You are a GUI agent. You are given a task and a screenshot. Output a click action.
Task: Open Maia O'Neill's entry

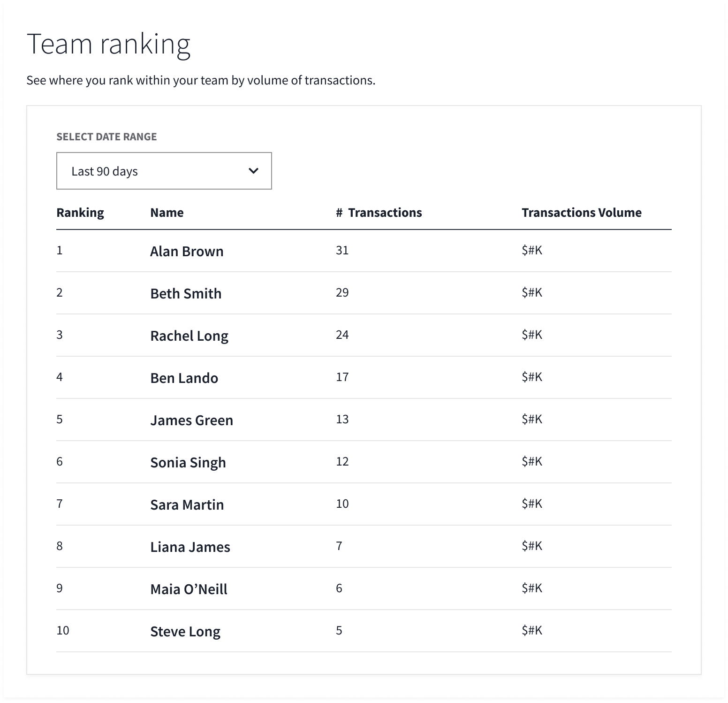(189, 589)
